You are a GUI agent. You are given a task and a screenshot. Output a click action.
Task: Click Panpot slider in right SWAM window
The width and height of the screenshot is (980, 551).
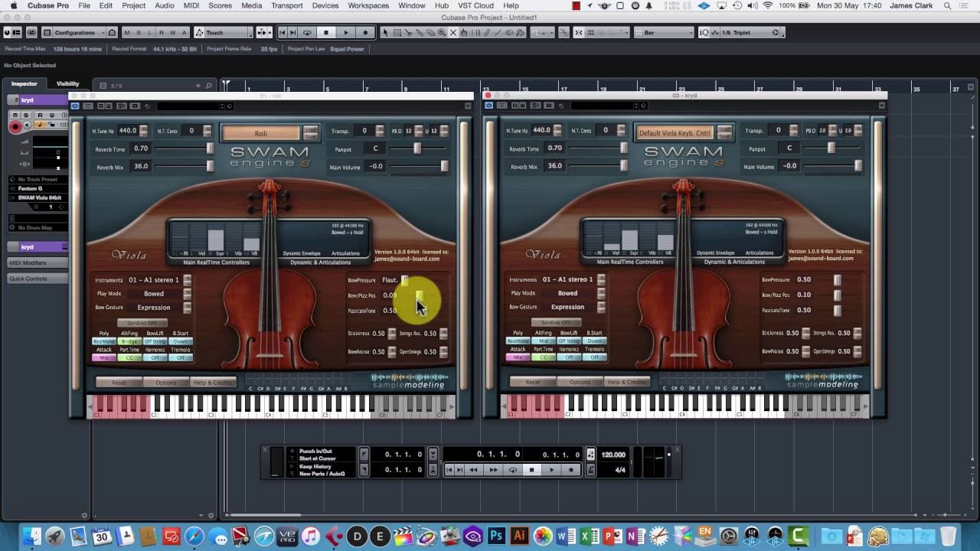point(831,148)
